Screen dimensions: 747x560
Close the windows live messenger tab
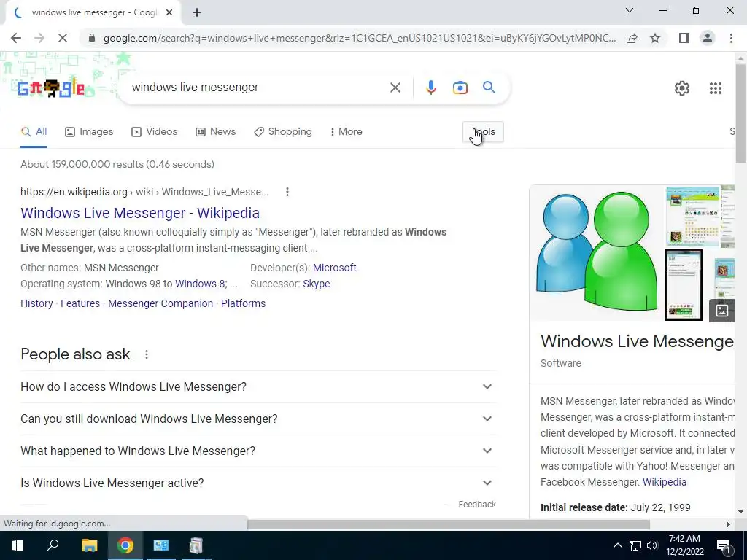(x=169, y=13)
